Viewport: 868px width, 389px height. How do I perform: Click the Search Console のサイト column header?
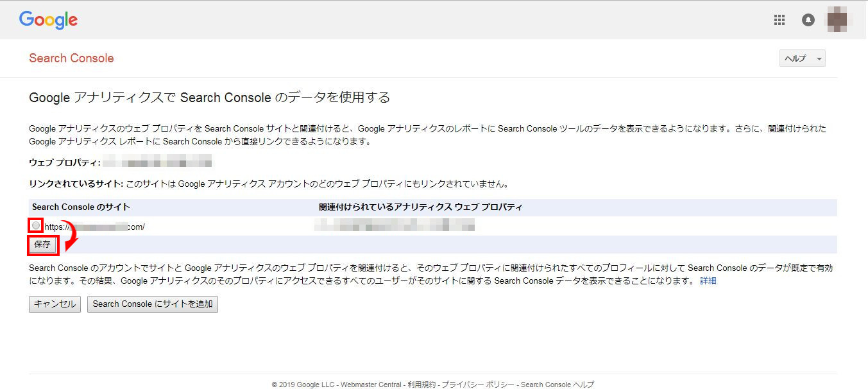click(x=81, y=207)
